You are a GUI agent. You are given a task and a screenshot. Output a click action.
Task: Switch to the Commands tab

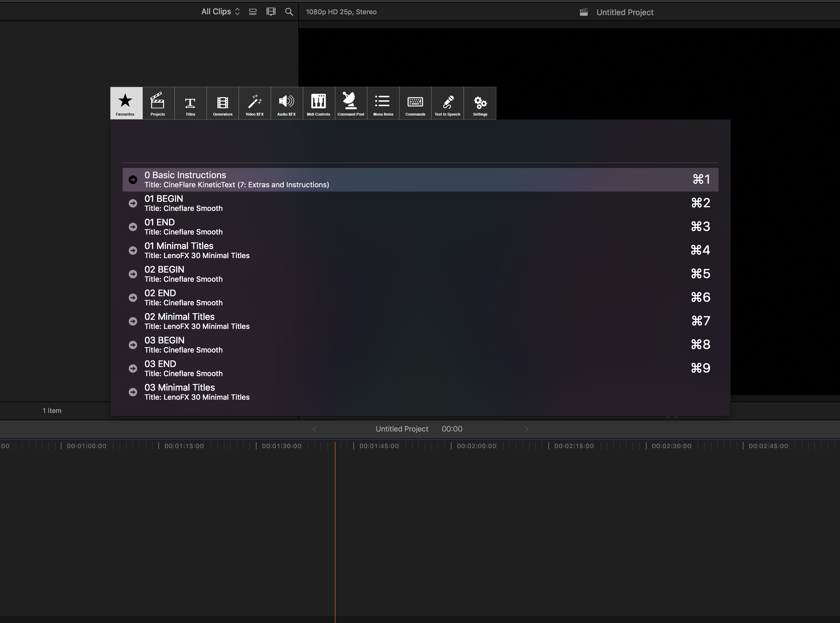click(415, 103)
